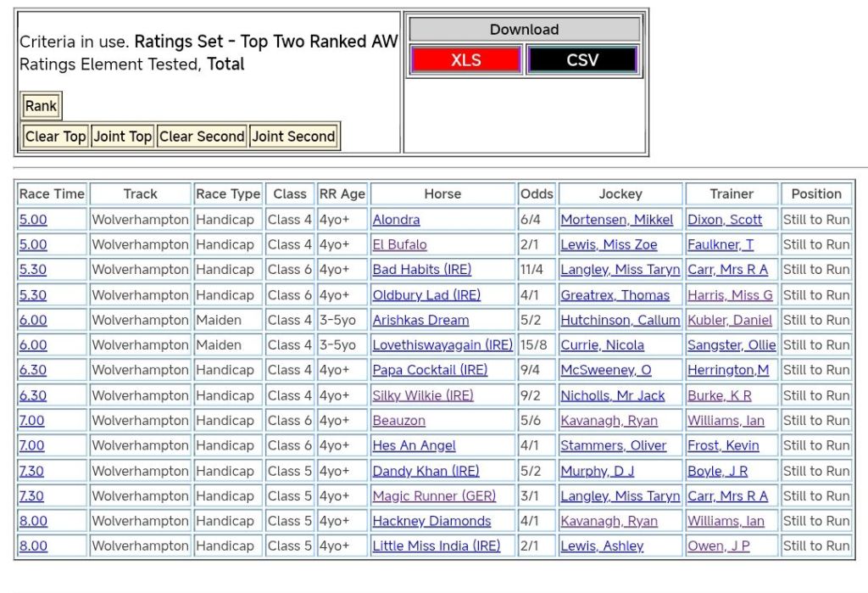The image size is (868, 593).
Task: Click the black CSV download button
Action: tap(581, 60)
